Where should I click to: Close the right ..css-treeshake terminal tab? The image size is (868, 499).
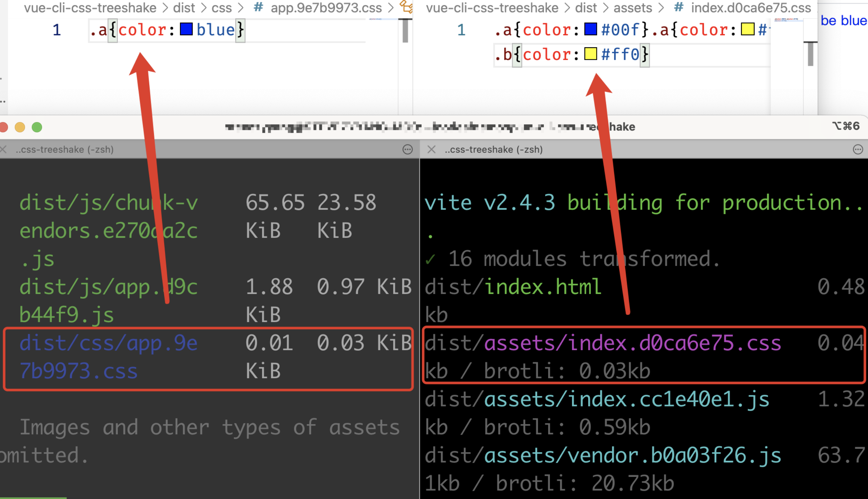point(432,150)
